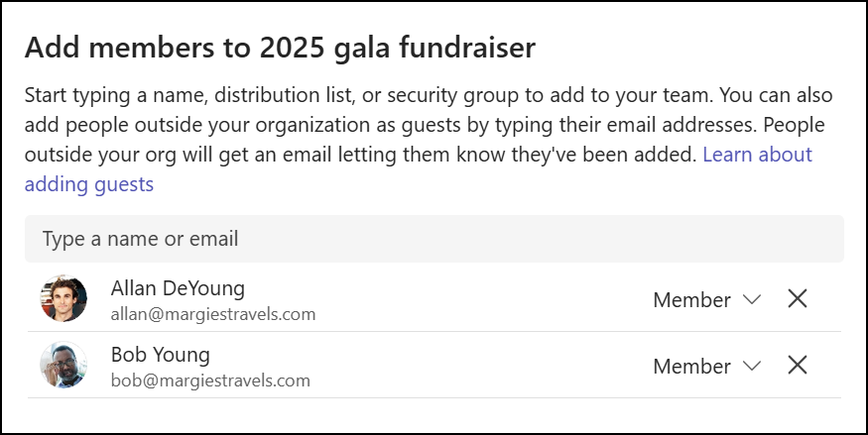Click the word 'Member' in Allan's row
Viewport: 868px width, 435px height.
click(691, 300)
